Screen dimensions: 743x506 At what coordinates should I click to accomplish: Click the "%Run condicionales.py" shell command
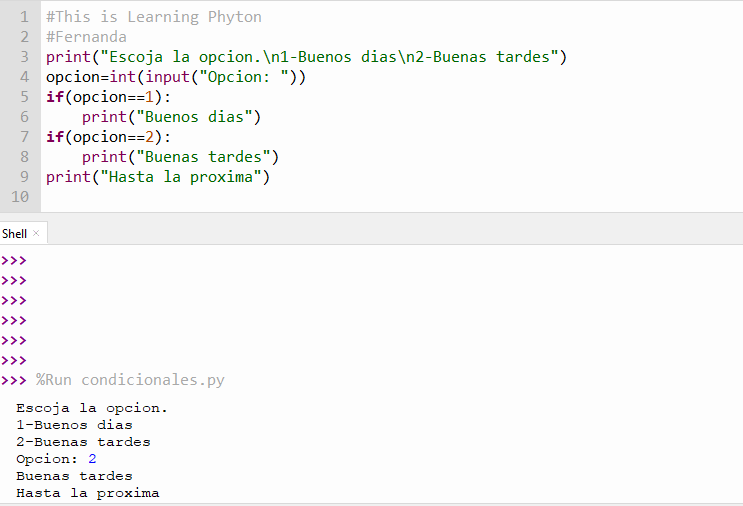pos(130,380)
